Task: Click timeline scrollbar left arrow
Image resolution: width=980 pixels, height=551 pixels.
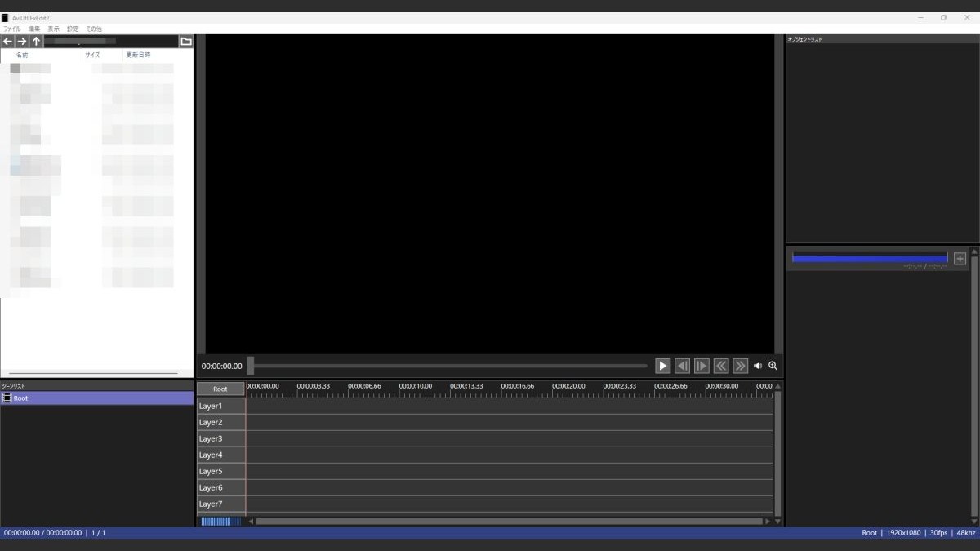Action: click(x=251, y=521)
